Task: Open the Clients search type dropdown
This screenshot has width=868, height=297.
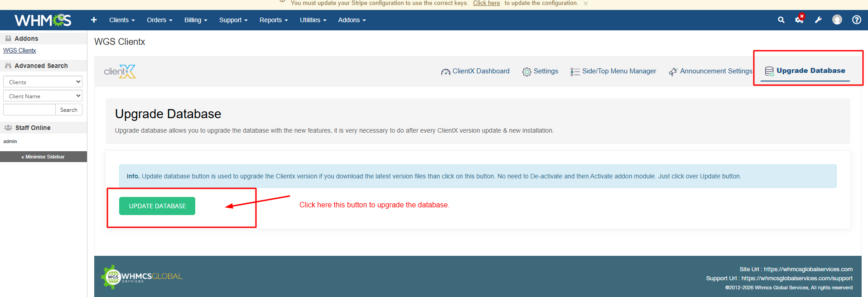Action: coord(43,82)
